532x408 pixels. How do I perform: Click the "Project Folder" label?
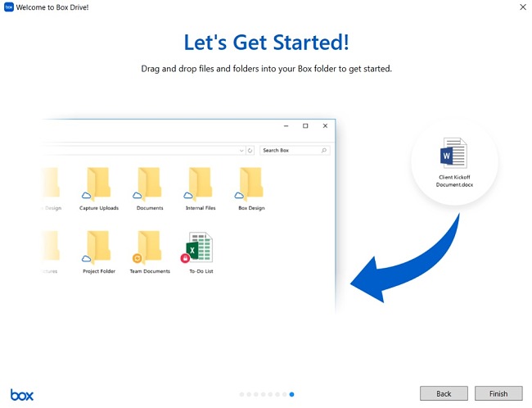click(x=99, y=271)
